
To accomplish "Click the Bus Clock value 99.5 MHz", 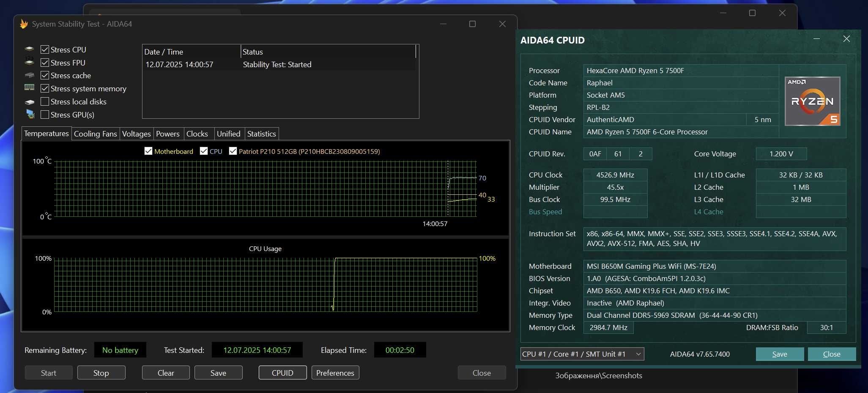I will tap(616, 199).
